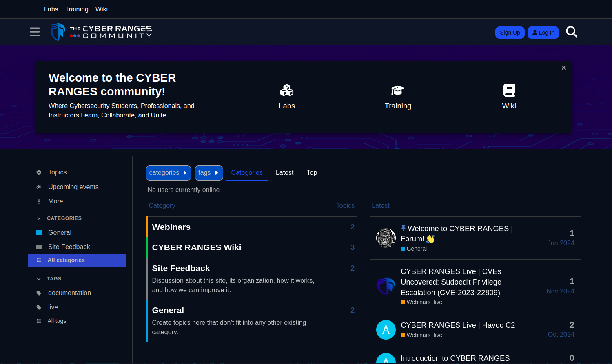Select the documentation tag icon
612x364 pixels.
point(39,293)
